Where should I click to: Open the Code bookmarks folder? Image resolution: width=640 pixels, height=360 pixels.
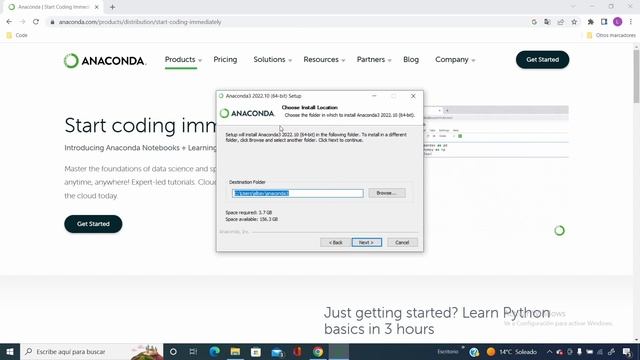click(x=17, y=36)
